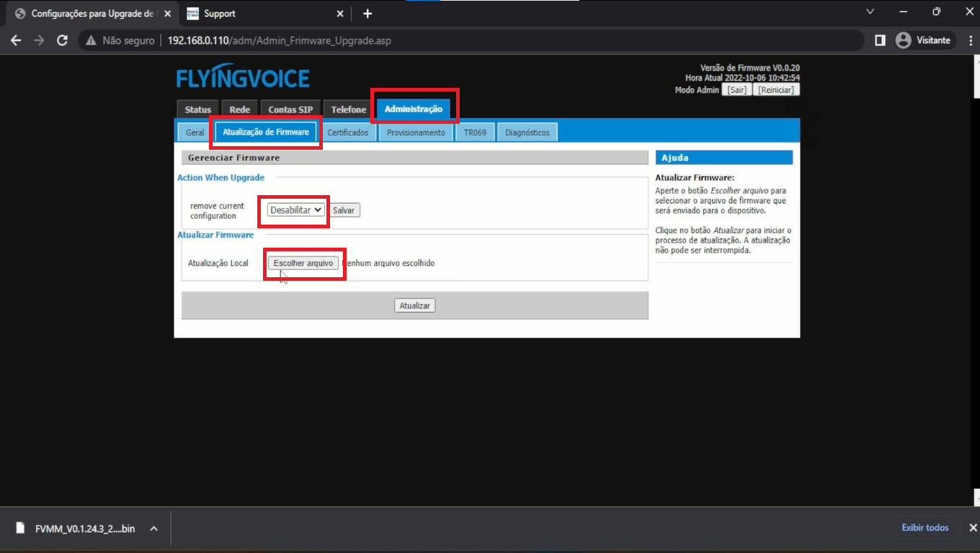Screen dimensions: 980x553
Task: Close the Support browser tab
Action: point(340,14)
